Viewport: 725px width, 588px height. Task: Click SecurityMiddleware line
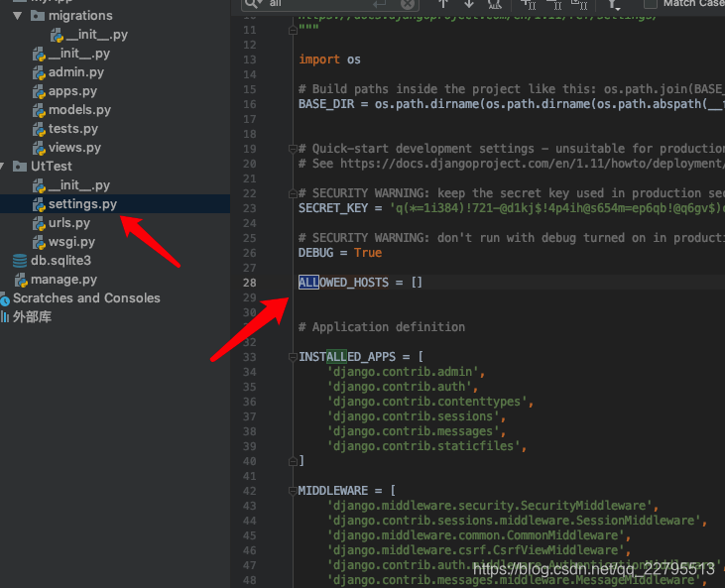click(x=493, y=506)
